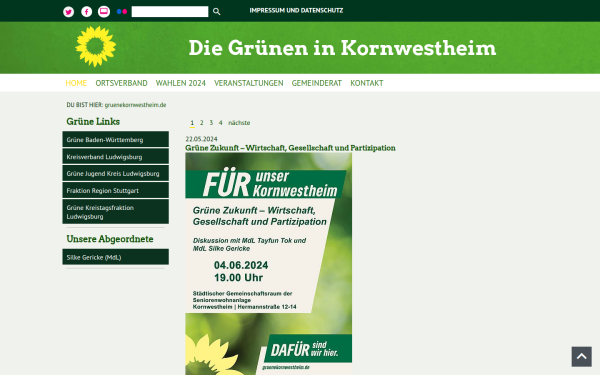Click the Die Grünen in Kornwestheim title
The image size is (600, 375).
point(342,48)
